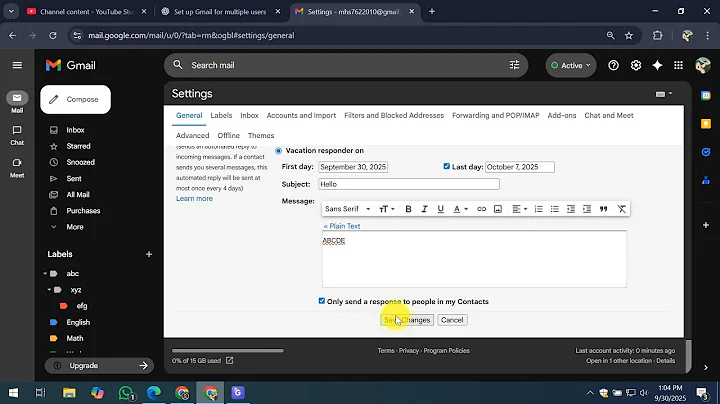The width and height of the screenshot is (720, 404).
Task: Apply quote formatting in message
Action: 603,209
